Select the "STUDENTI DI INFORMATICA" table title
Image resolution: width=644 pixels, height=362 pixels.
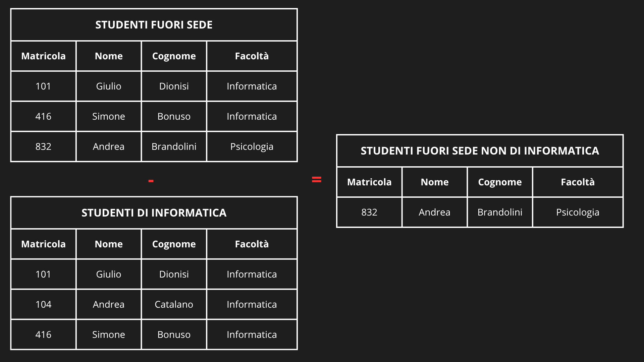[x=154, y=213]
